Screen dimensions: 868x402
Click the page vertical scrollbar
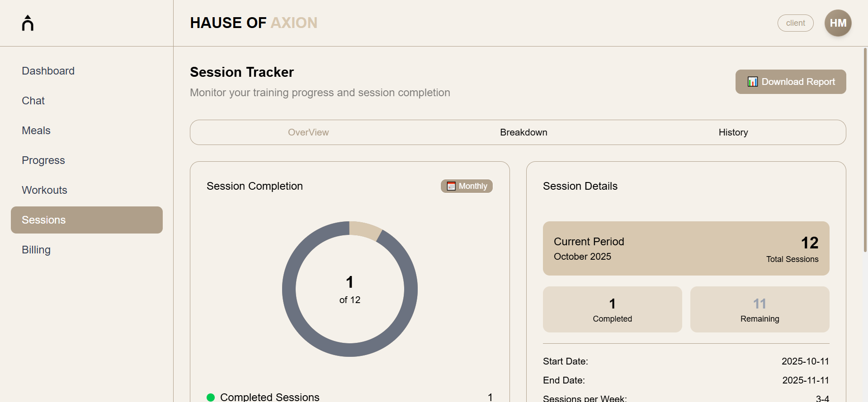[865, 149]
